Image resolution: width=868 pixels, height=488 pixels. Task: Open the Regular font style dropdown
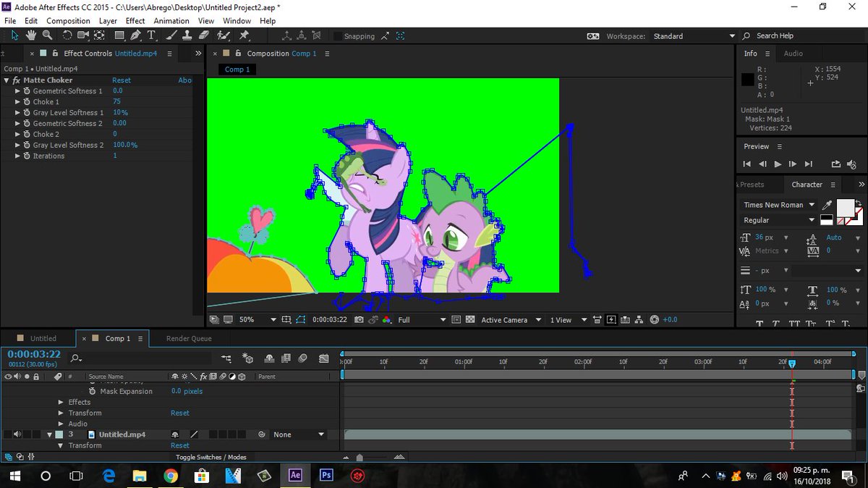778,220
